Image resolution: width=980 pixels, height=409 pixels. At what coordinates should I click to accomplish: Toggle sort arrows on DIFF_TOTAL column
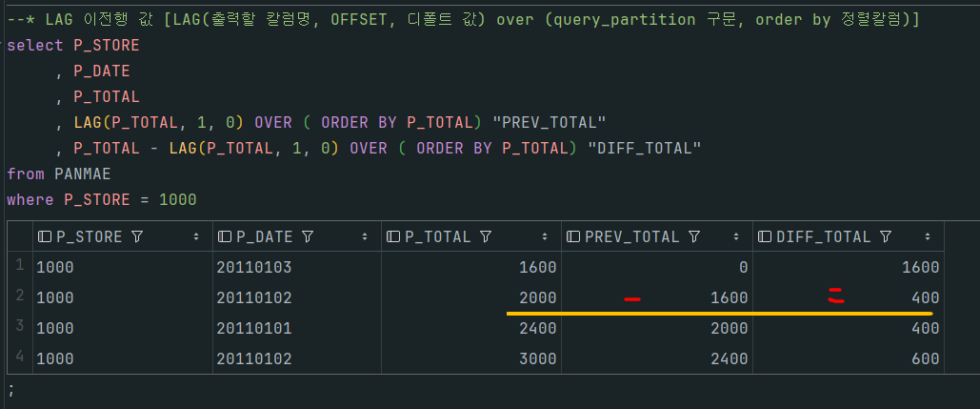928,237
